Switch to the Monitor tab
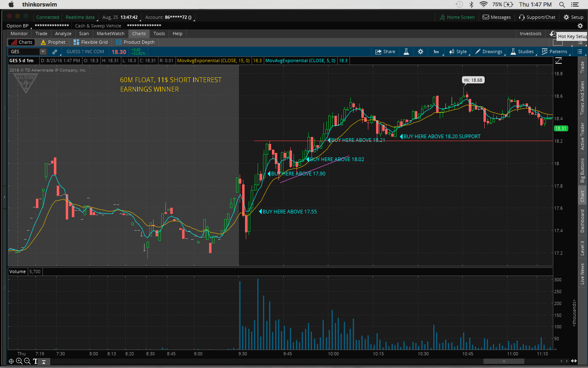588x368 pixels. [x=19, y=34]
